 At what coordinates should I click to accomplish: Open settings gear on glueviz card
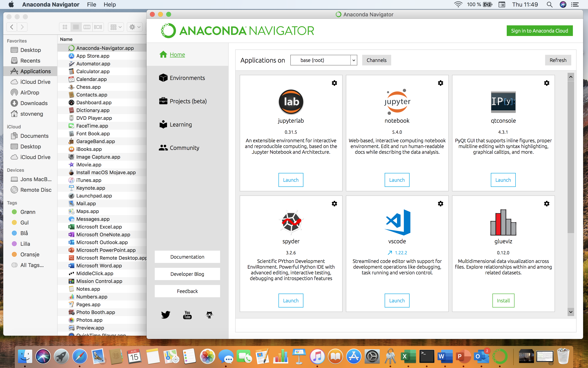click(x=547, y=203)
